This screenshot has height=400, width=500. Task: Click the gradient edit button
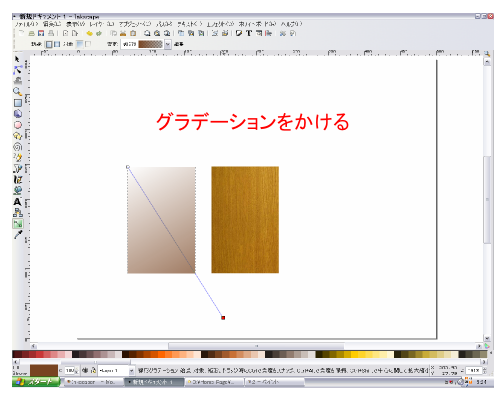[x=179, y=44]
